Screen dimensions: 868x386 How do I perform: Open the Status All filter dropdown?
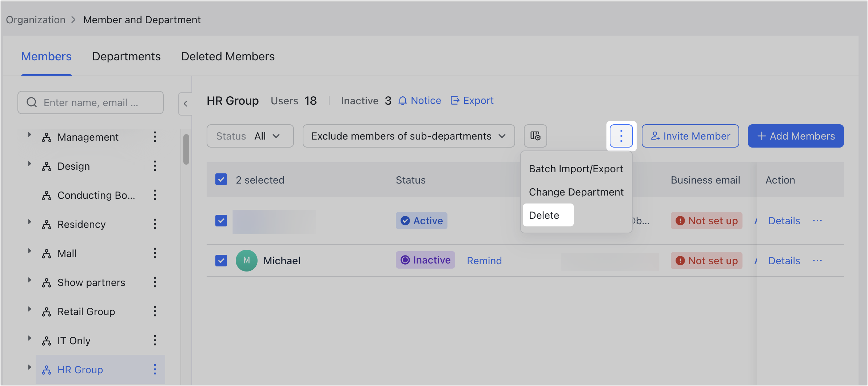click(x=250, y=136)
